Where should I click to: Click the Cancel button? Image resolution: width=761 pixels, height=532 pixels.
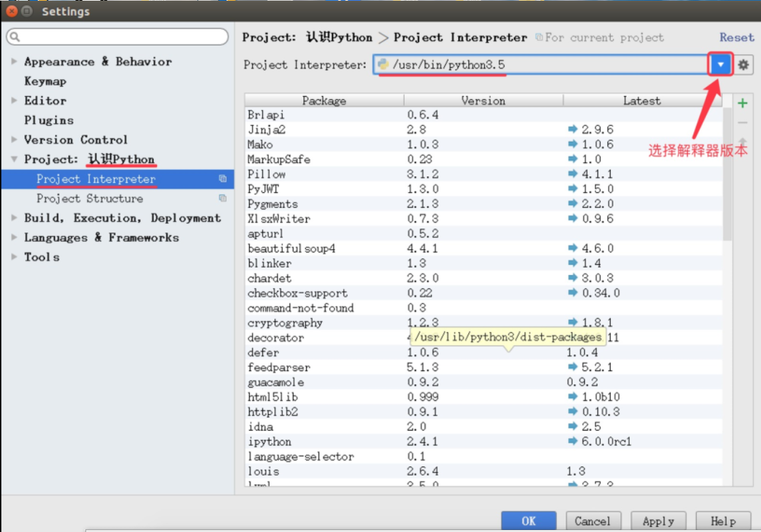click(x=593, y=521)
